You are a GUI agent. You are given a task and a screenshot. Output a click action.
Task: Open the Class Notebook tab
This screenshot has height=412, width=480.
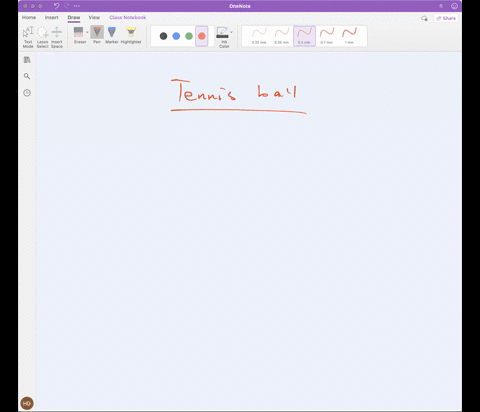pyautogui.click(x=128, y=17)
